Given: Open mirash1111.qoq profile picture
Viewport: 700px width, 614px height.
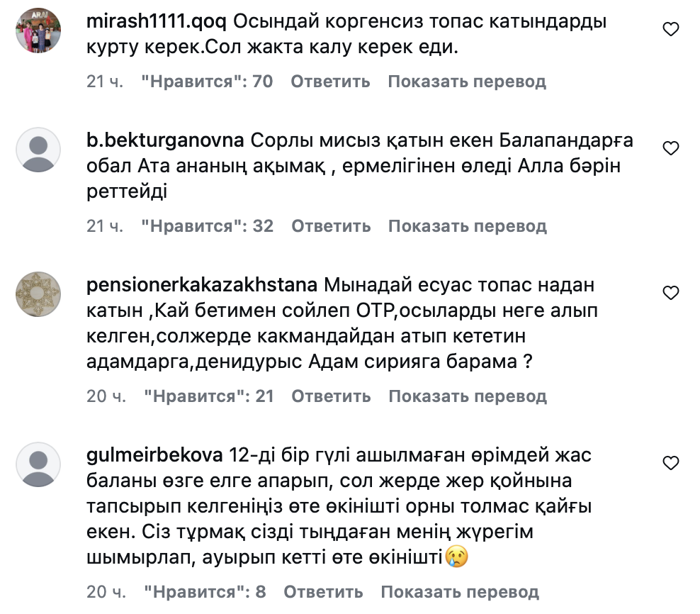Looking at the screenshot, I should 38,30.
